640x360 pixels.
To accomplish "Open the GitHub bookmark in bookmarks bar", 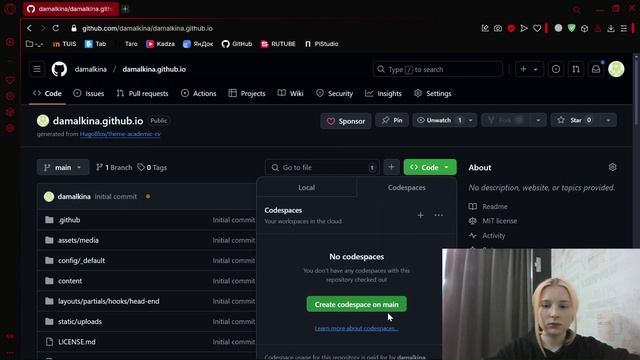I will pos(237,44).
